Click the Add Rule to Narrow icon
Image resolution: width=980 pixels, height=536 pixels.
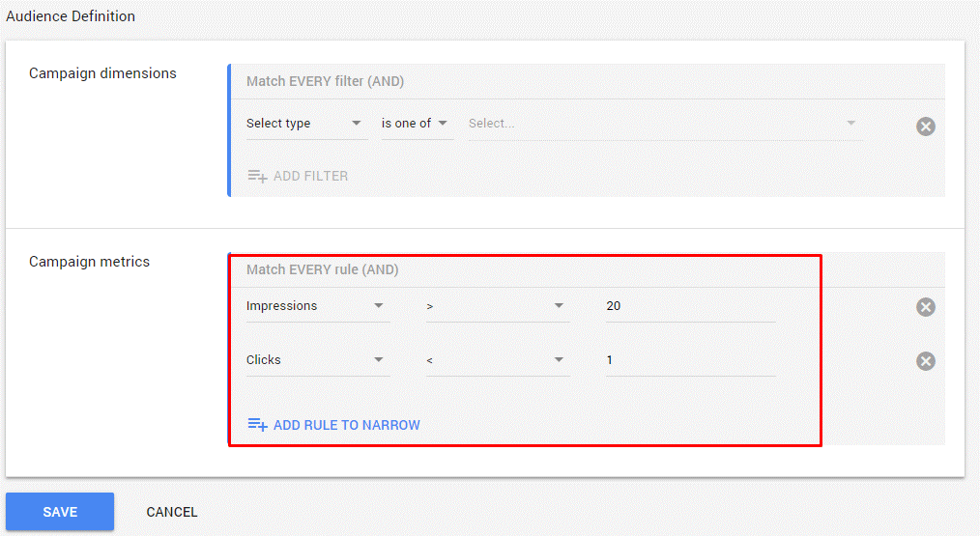[x=257, y=425]
